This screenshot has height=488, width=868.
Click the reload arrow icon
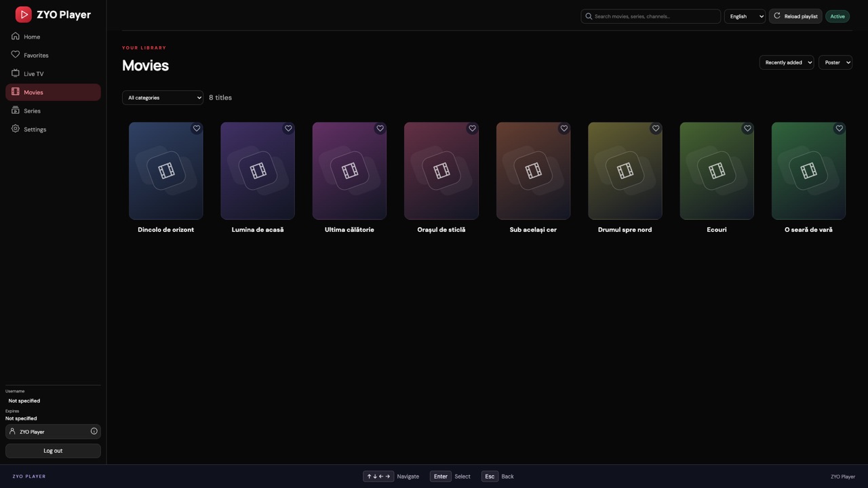point(777,16)
